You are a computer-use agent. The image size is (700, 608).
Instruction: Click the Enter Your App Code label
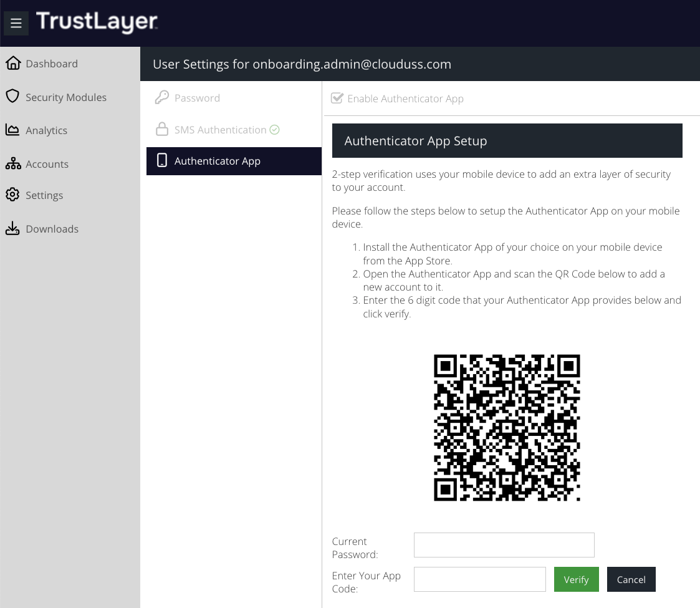pyautogui.click(x=366, y=582)
